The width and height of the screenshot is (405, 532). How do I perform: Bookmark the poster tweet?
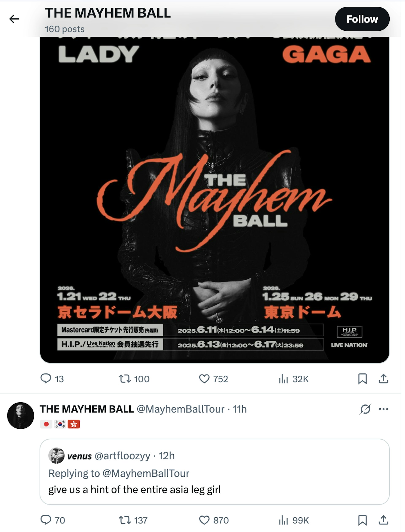coord(362,379)
